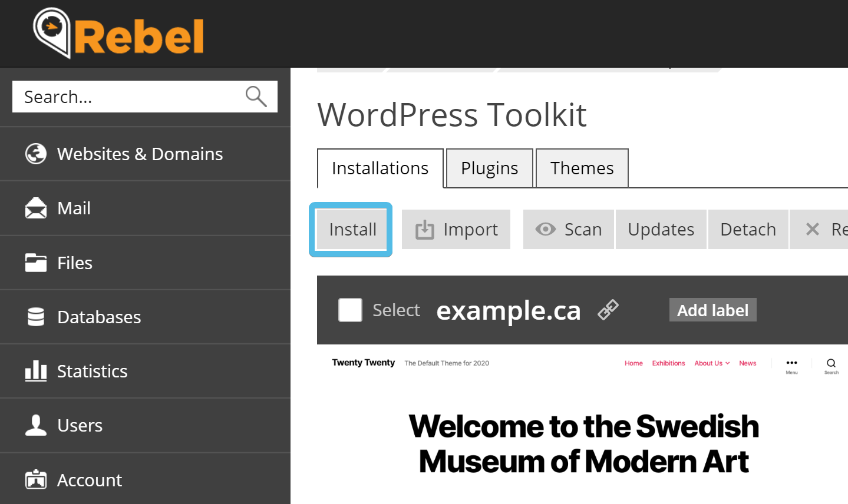Open Account section
Image resolution: width=848 pixels, height=504 pixels.
click(145, 480)
